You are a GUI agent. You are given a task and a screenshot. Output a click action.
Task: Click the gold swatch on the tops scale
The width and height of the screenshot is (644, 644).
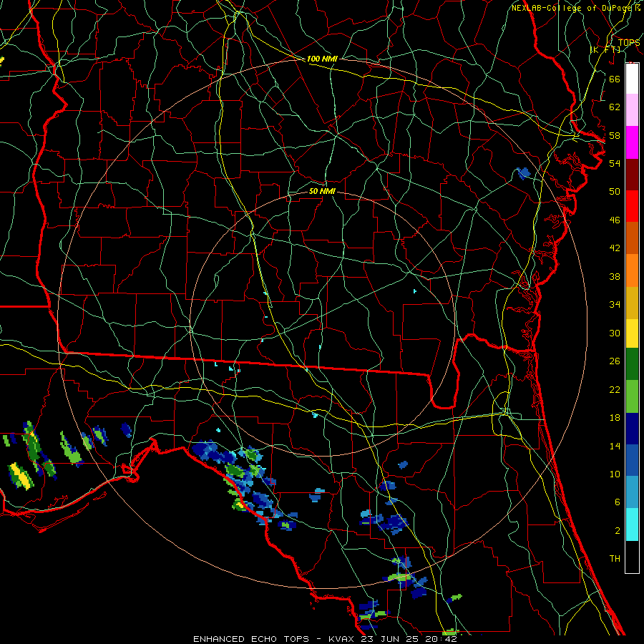(x=632, y=303)
